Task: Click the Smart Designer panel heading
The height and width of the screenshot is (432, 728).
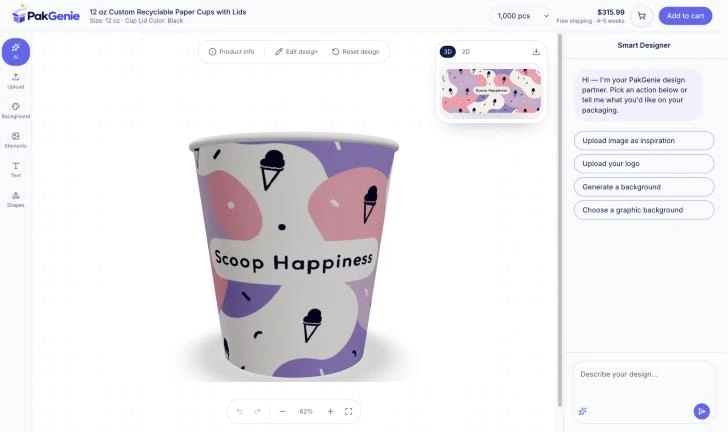Action: click(x=644, y=45)
